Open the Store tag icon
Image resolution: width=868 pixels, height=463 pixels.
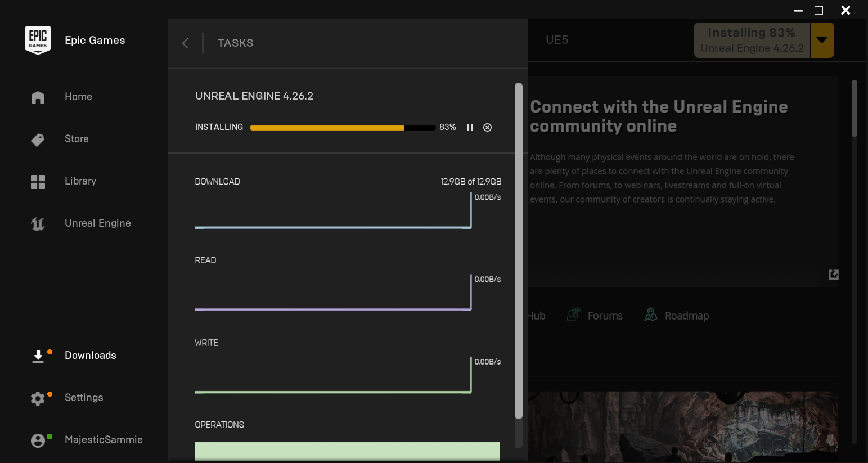(x=38, y=140)
